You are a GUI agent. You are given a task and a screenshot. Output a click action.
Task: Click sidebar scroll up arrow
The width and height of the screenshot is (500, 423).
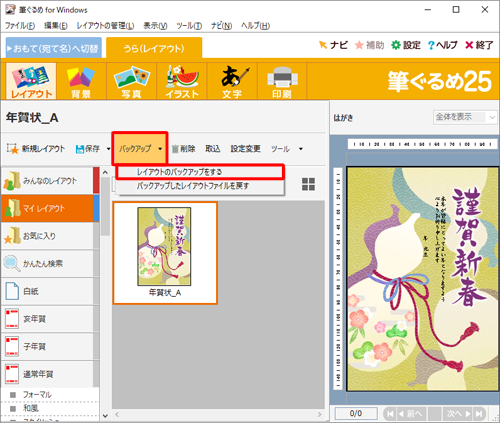(105, 172)
